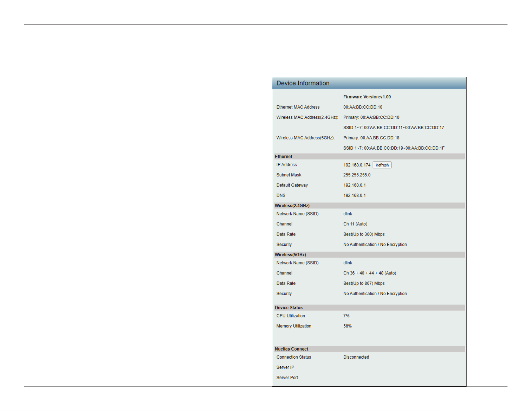Click the CPU Utilization label
Screen dimensions: 532x411
click(x=291, y=316)
